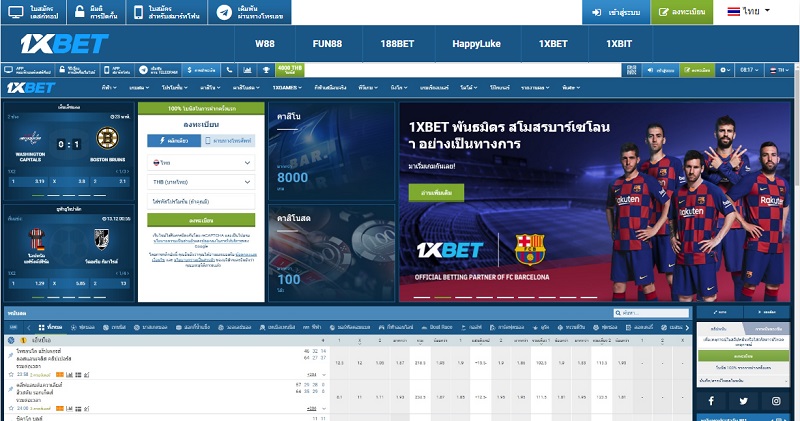Viewport: 800px width, 421px height.
Task: Click the green read-more button on the Barcelona banner
Action: coord(436,193)
